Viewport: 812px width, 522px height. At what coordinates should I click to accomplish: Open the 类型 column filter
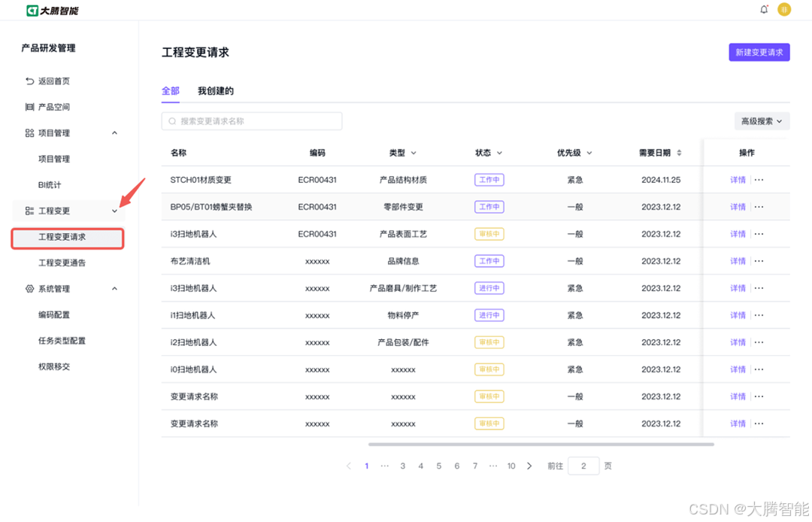[414, 153]
